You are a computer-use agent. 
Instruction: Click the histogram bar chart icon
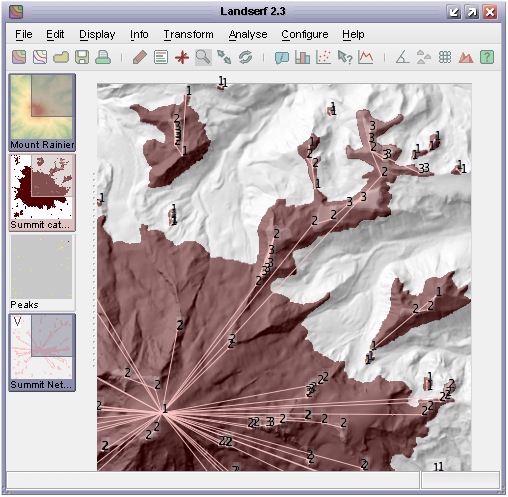click(x=302, y=57)
